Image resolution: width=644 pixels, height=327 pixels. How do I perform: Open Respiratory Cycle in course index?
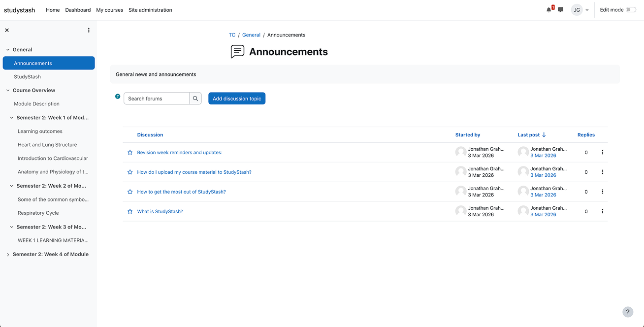tap(38, 213)
